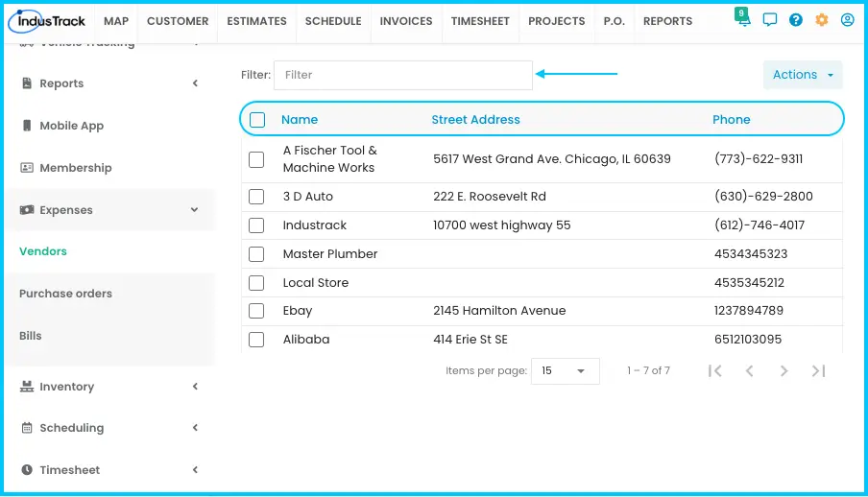
Task: Check the A Fischer Tool & Machine Works row
Action: click(256, 159)
